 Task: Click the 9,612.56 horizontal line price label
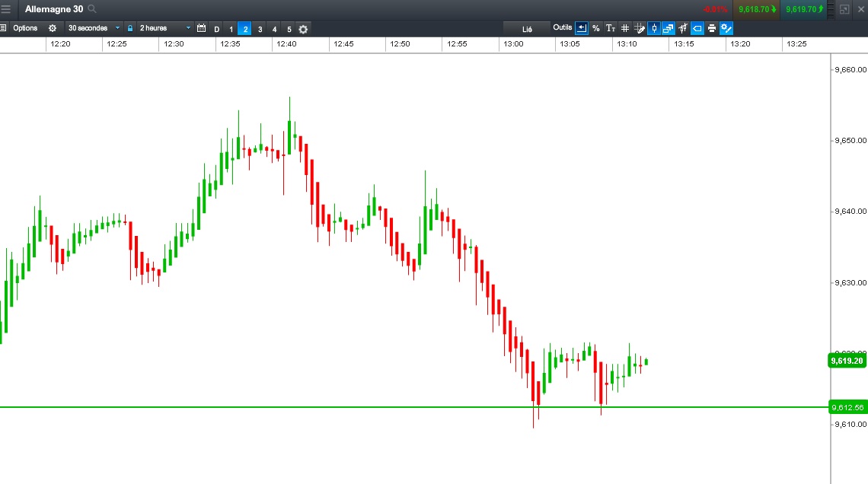pyautogui.click(x=847, y=408)
